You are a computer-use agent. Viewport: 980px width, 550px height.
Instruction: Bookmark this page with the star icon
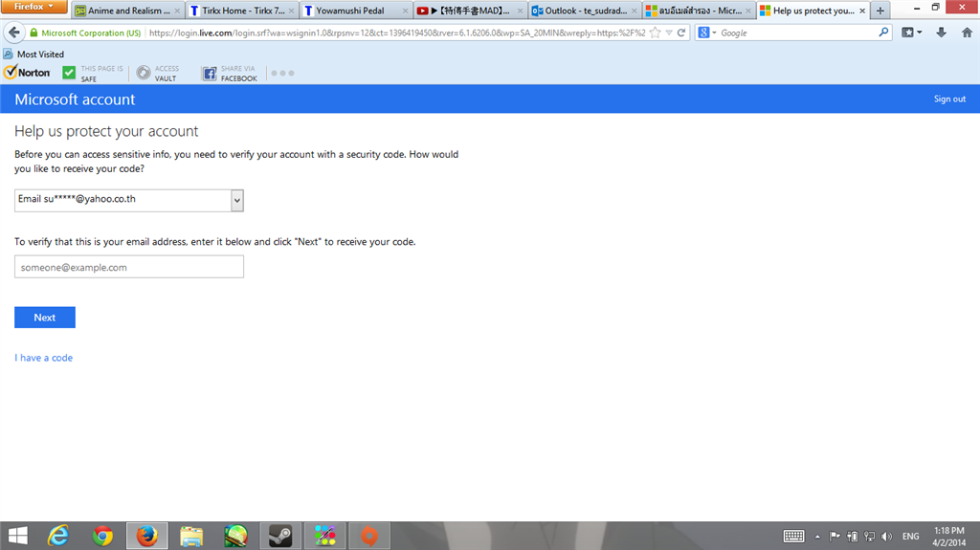655,33
